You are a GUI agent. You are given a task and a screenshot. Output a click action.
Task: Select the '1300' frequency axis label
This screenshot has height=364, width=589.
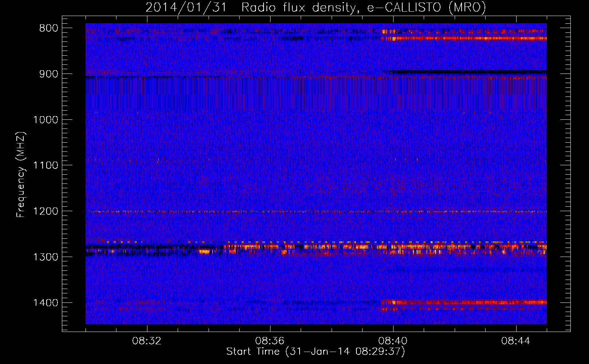click(x=46, y=257)
